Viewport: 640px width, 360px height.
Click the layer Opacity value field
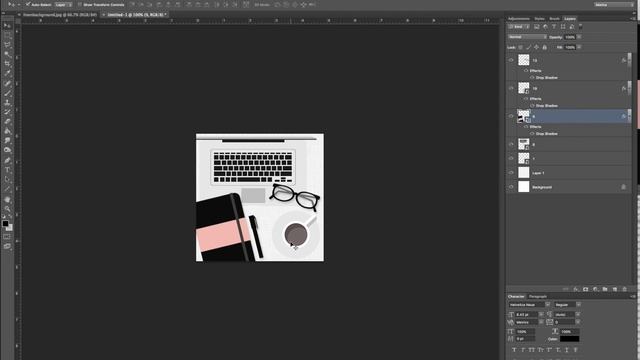pos(570,37)
